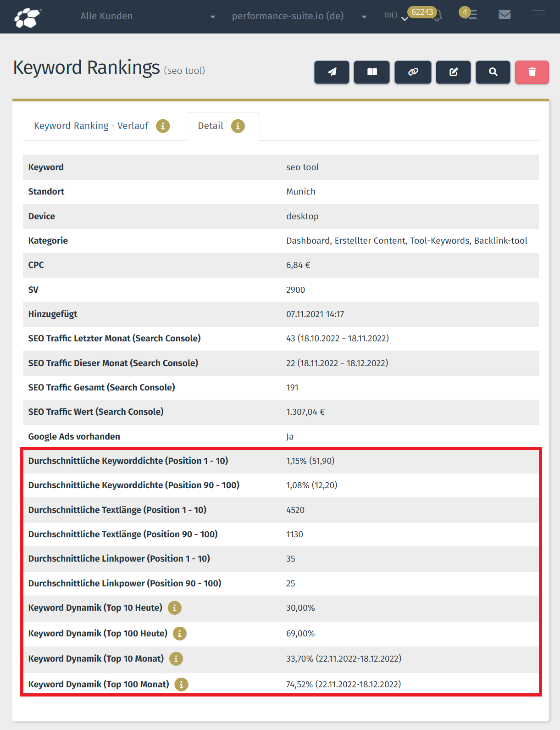This screenshot has height=730, width=560.
Task: Click the Performance Suite logo
Action: coord(28,17)
